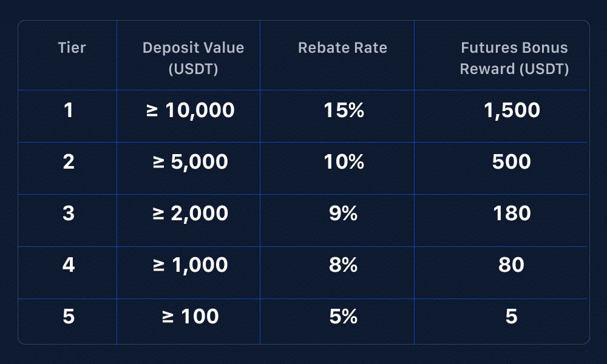Select the 500 bonus reward cell
607x364 pixels.
point(512,162)
